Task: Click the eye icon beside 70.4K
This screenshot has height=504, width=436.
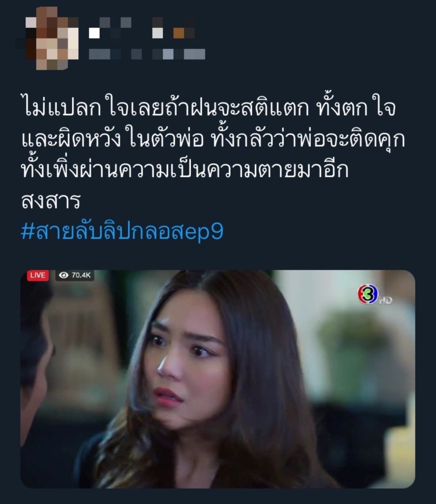Action: [x=63, y=275]
